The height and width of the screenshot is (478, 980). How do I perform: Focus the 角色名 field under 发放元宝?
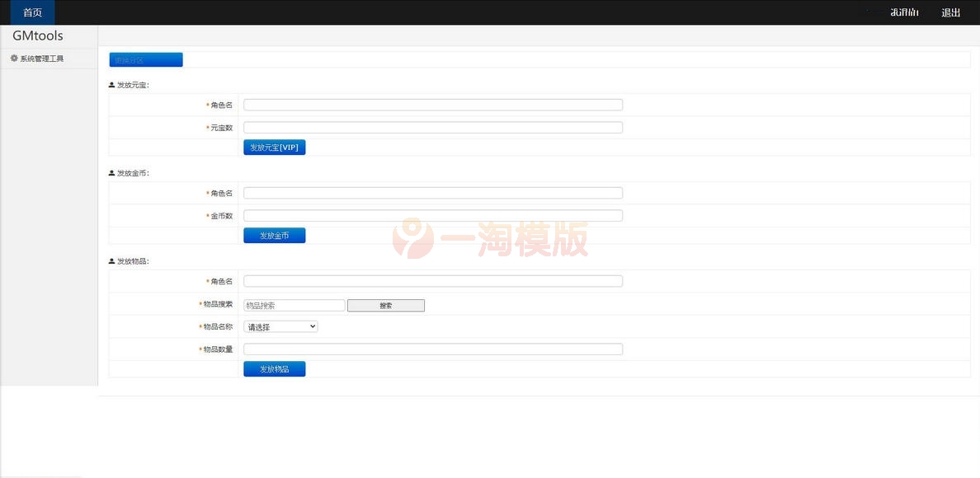coord(432,104)
